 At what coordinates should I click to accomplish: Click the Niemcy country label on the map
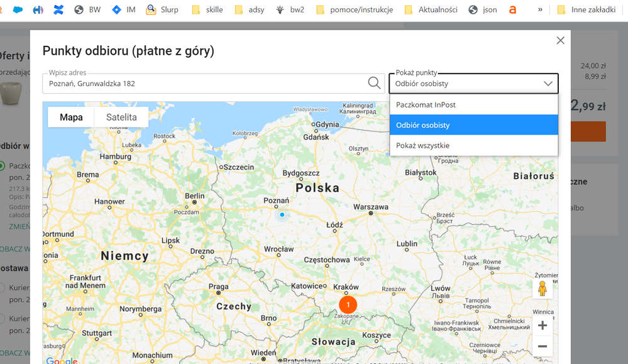pos(124,256)
